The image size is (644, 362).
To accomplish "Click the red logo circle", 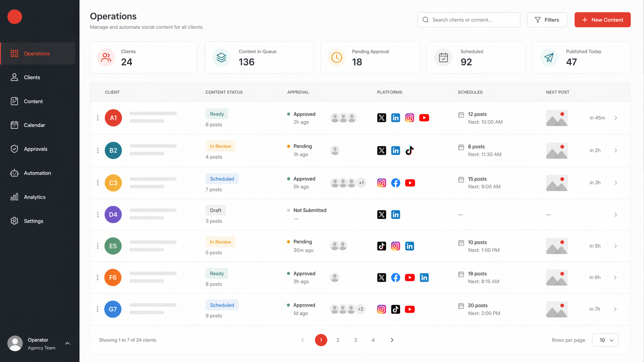I will [x=15, y=17].
